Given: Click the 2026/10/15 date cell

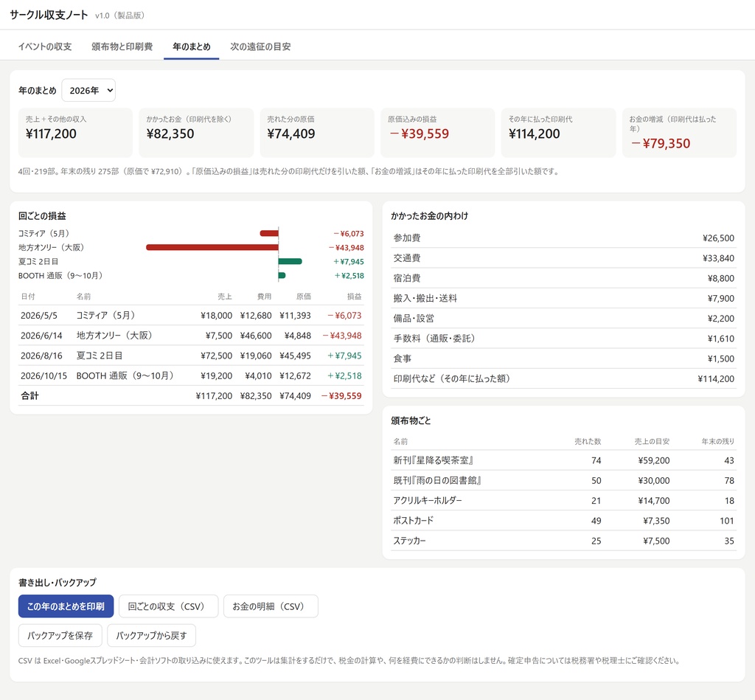Looking at the screenshot, I should click(x=44, y=376).
